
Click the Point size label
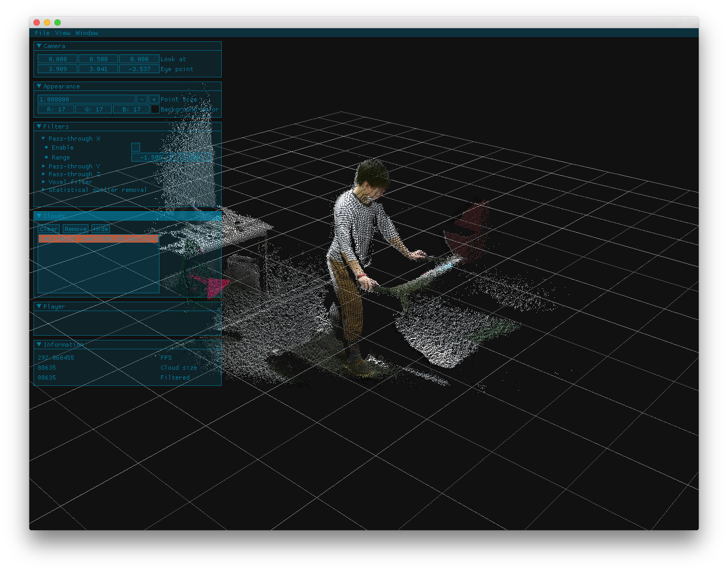point(179,99)
